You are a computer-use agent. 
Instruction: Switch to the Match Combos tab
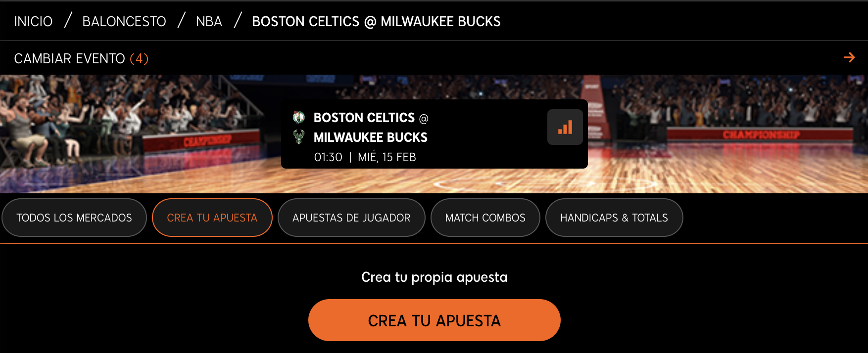pos(485,218)
